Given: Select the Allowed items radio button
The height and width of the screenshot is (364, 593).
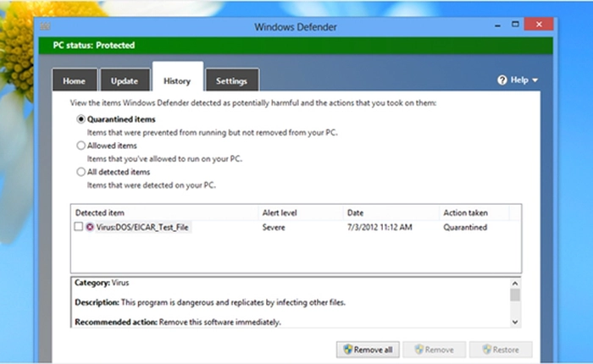Looking at the screenshot, I should (x=80, y=146).
